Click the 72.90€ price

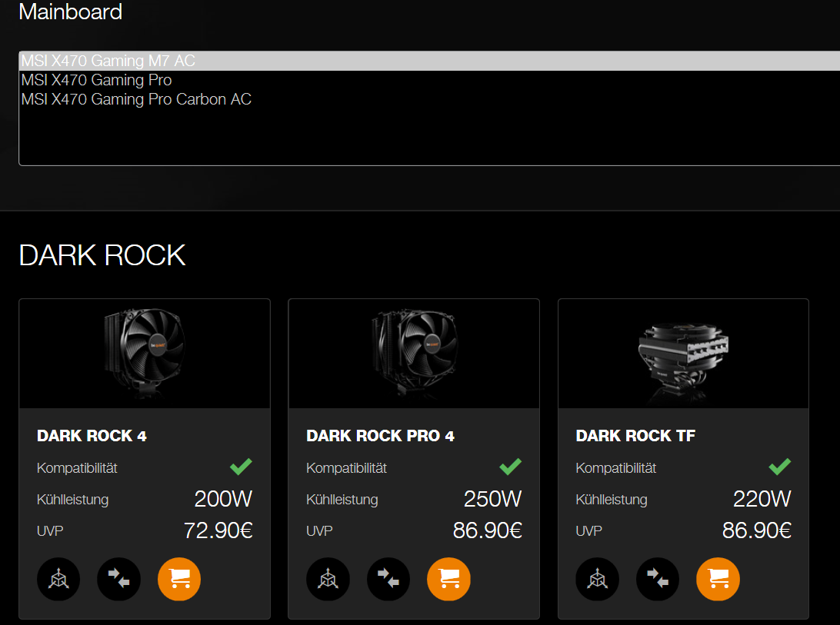tap(218, 530)
